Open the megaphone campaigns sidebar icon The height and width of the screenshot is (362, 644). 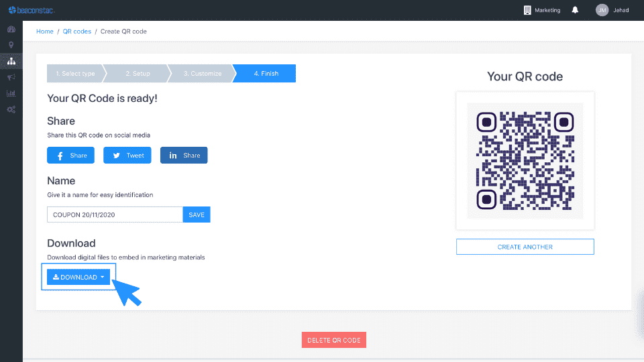[11, 77]
